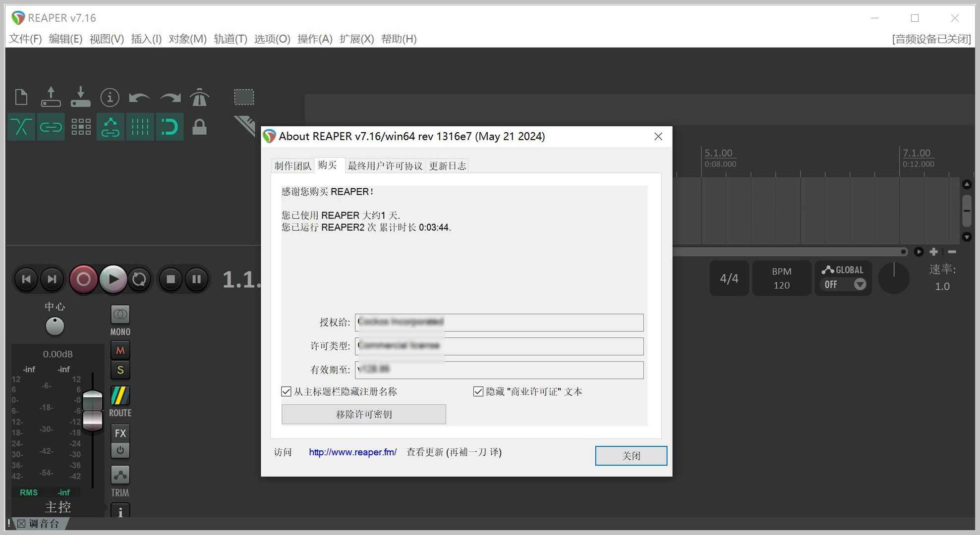This screenshot has width=980, height=535.
Task: Solo the master channel with S button
Action: [x=119, y=370]
